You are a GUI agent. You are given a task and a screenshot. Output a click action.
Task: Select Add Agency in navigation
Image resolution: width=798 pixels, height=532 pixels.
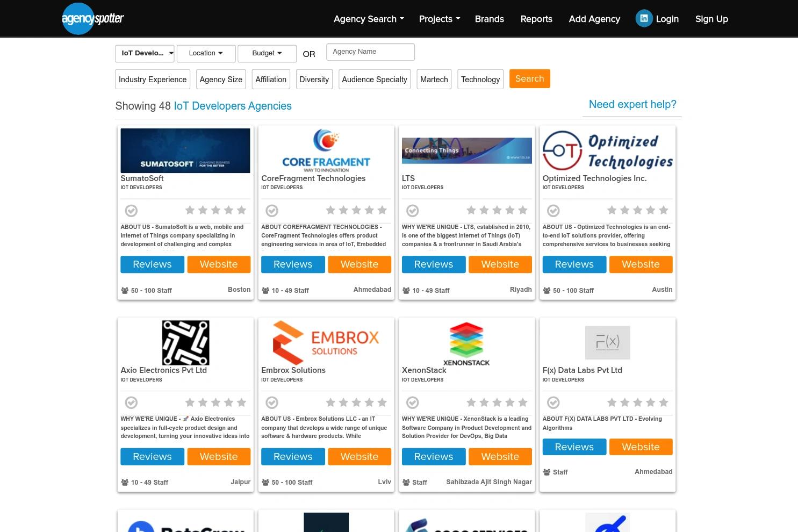coord(594,19)
